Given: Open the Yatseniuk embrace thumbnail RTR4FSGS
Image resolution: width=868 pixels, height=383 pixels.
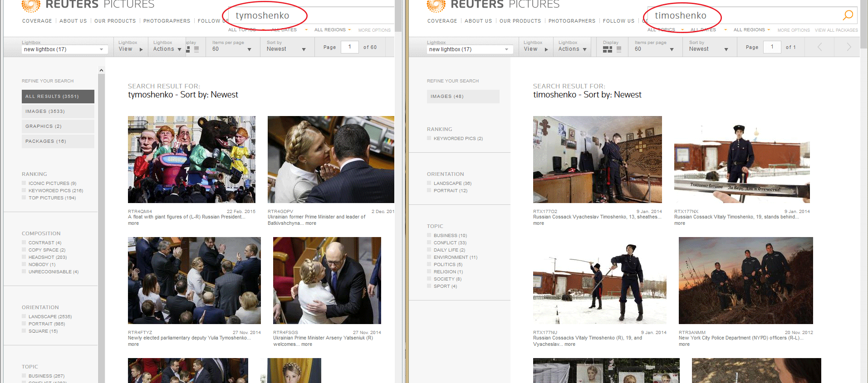Looking at the screenshot, I should pyautogui.click(x=327, y=281).
